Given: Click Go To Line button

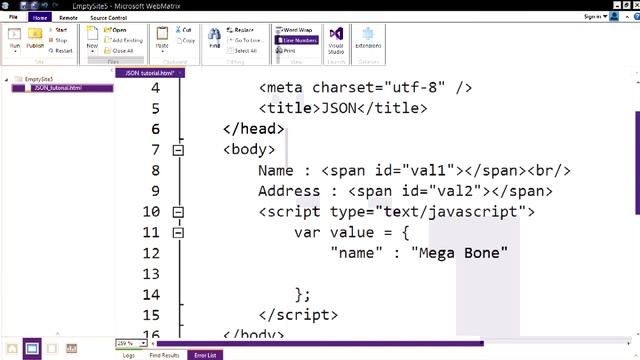Looking at the screenshot, I should pos(244,40).
